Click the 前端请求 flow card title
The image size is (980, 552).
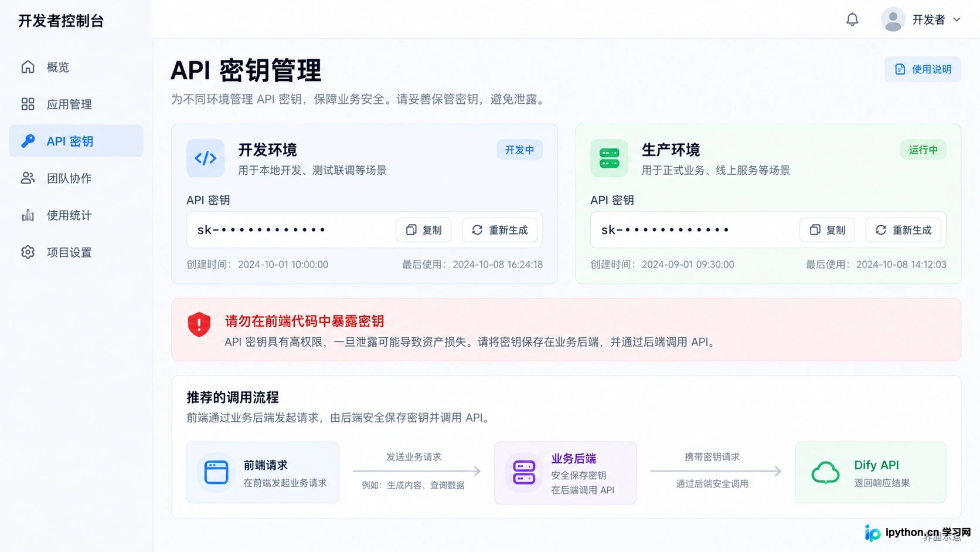(x=266, y=465)
